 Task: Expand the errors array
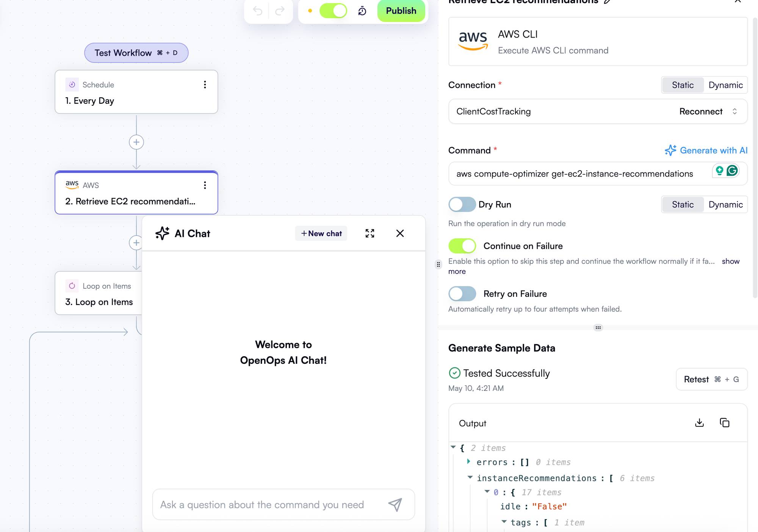click(x=469, y=462)
